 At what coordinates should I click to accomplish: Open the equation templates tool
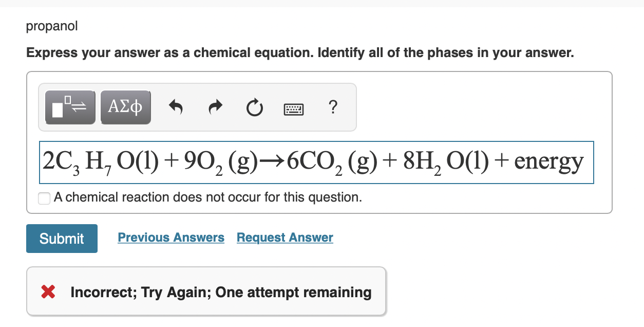[x=70, y=106]
